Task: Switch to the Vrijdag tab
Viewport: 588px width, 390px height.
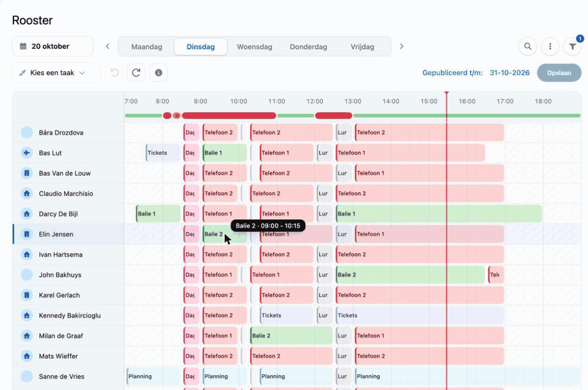Action: [362, 47]
